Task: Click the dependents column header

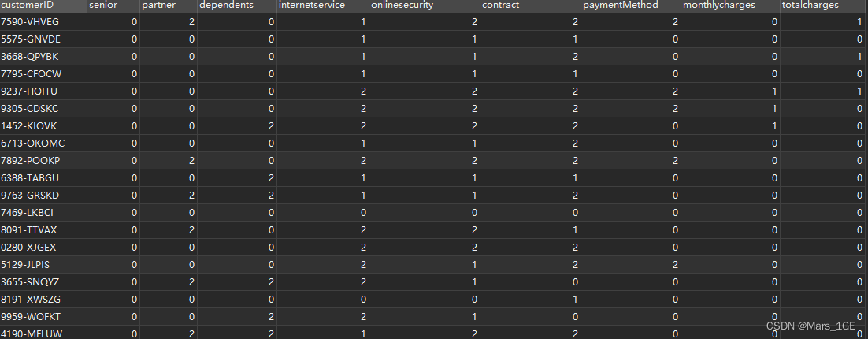Action: click(x=237, y=6)
